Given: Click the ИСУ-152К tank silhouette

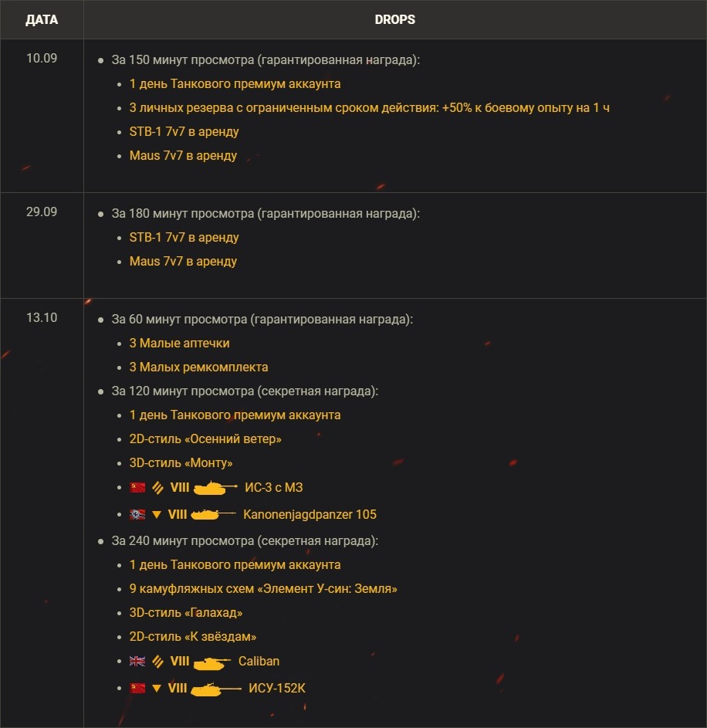Looking at the screenshot, I should point(215,688).
